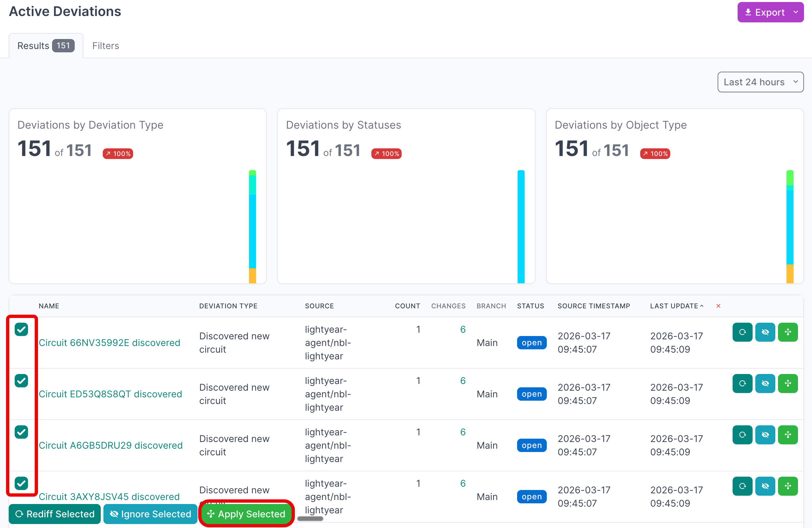Click Apply Selected button
The height and width of the screenshot is (528, 812).
click(246, 514)
